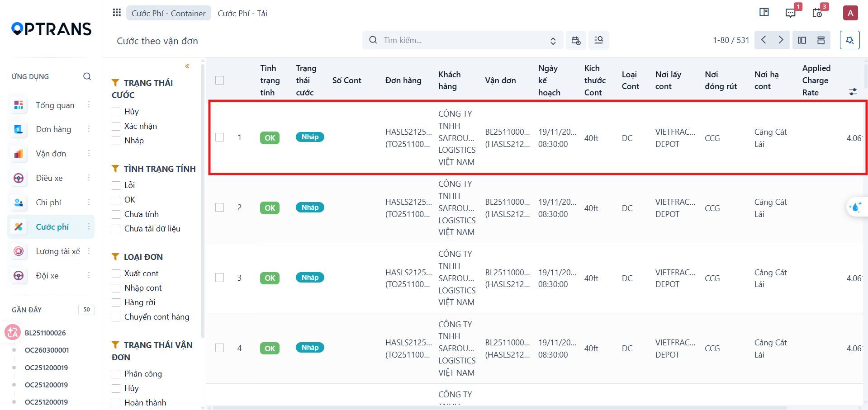Select the checkbox of row 2
The height and width of the screenshot is (410, 868).
click(x=220, y=207)
